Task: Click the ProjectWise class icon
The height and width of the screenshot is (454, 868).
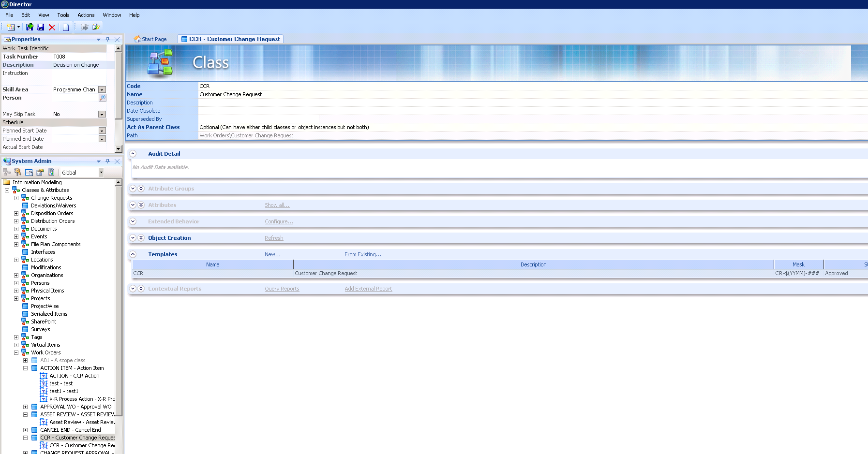Action: (x=25, y=306)
